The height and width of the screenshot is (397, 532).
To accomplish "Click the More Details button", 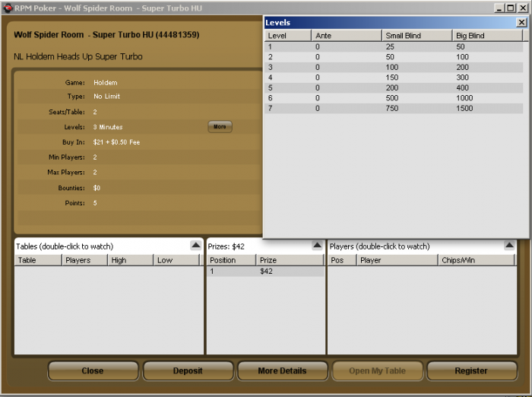I will coord(282,370).
